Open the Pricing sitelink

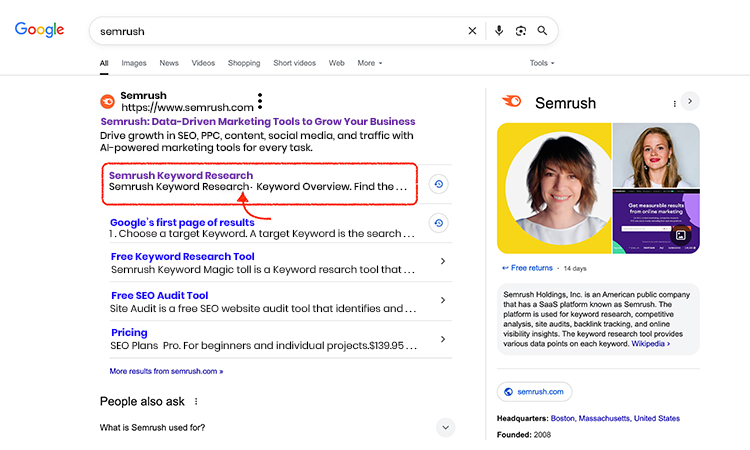(x=129, y=332)
